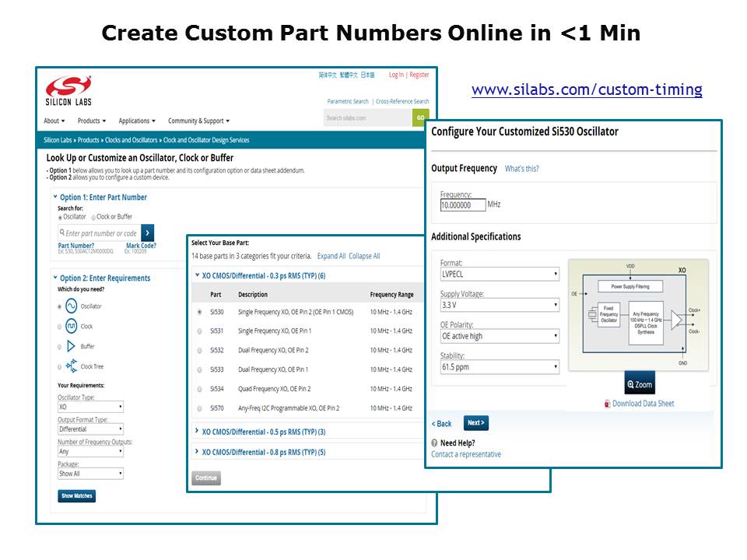
Task: Click the Zoom magnifier under block diagram
Action: 639,384
